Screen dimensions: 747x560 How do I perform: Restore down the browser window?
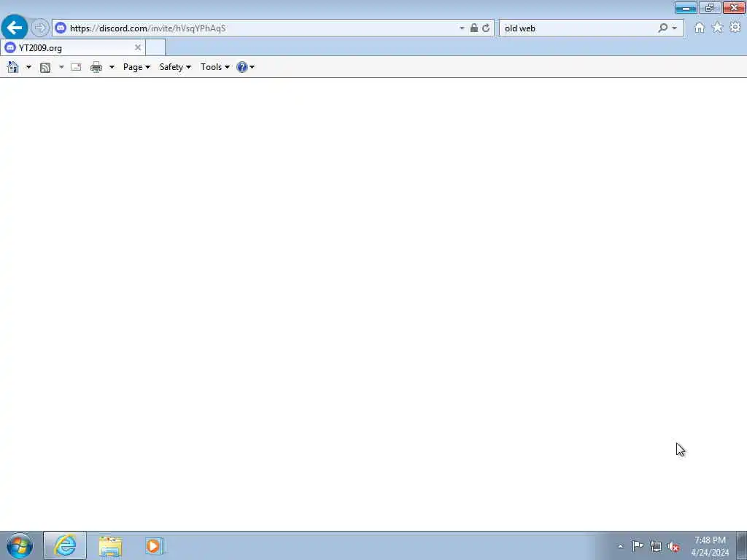coord(710,7)
